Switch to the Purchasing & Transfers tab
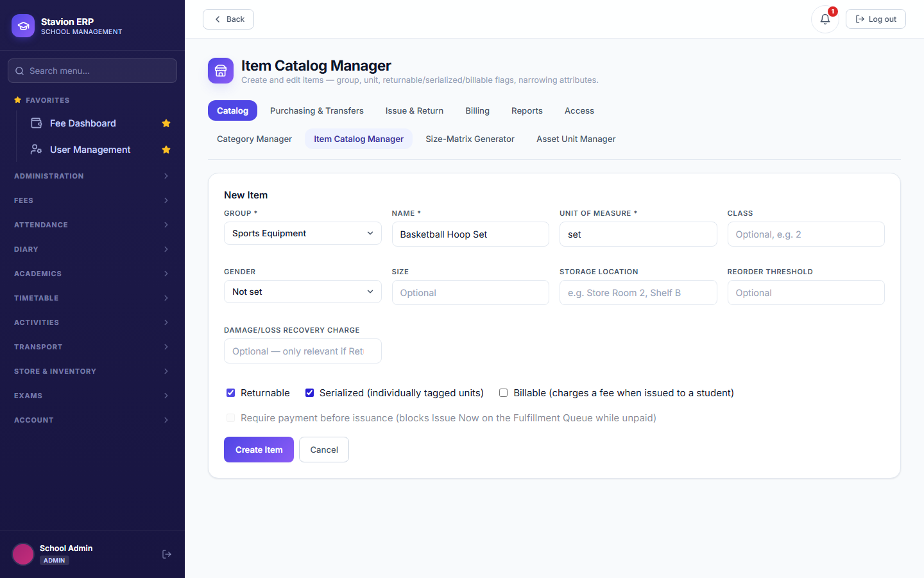The width and height of the screenshot is (924, 578). pos(317,110)
